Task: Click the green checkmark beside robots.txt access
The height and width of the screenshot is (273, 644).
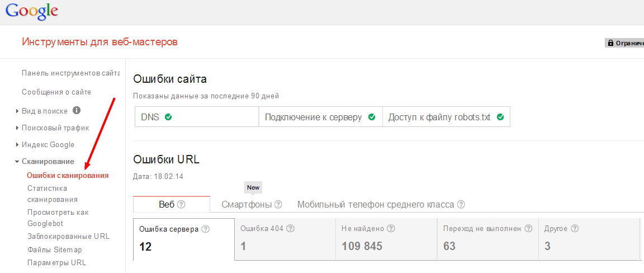Action: tap(500, 117)
